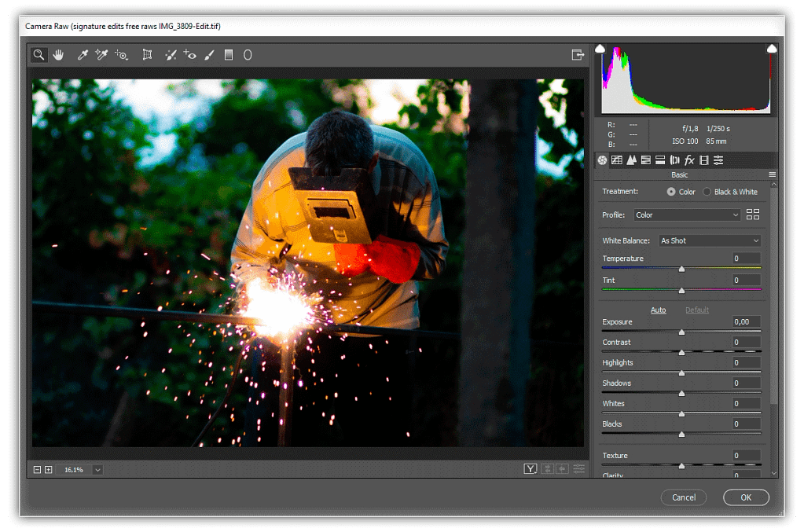The image size is (804, 532).
Task: Open the White Balance dropdown
Action: 710,241
